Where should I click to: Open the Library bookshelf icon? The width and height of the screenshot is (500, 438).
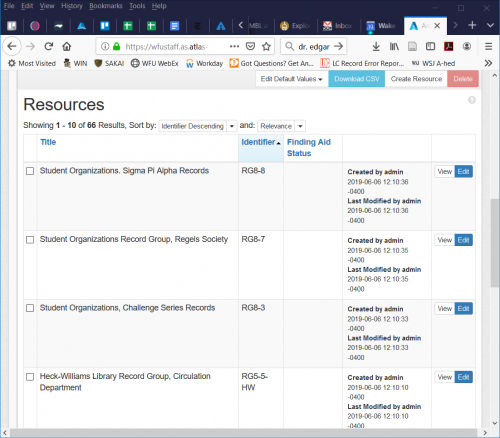[394, 46]
